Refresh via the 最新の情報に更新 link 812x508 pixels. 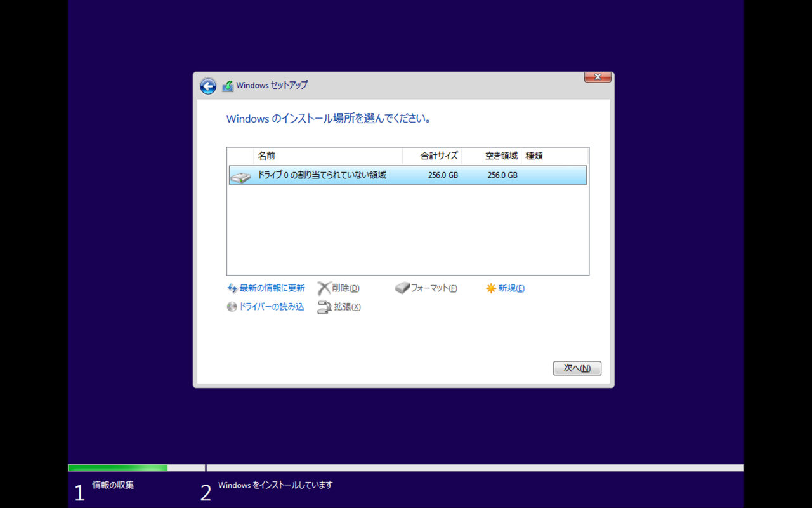pyautogui.click(x=272, y=288)
